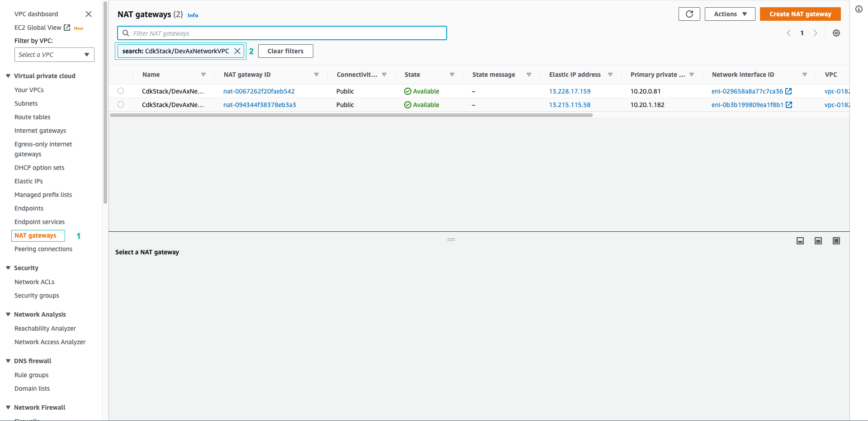The width and height of the screenshot is (868, 421).
Task: Click the magnifier icon in the filter field
Action: [x=125, y=33]
